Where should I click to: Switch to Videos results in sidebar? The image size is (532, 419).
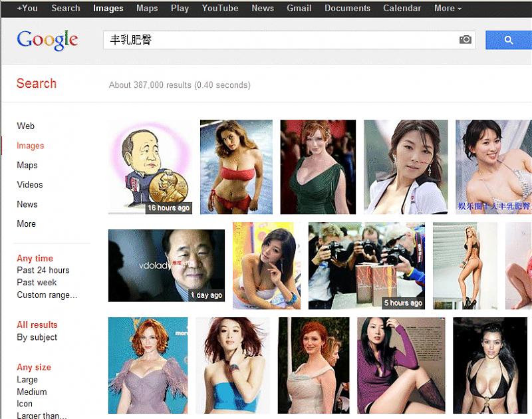point(30,184)
